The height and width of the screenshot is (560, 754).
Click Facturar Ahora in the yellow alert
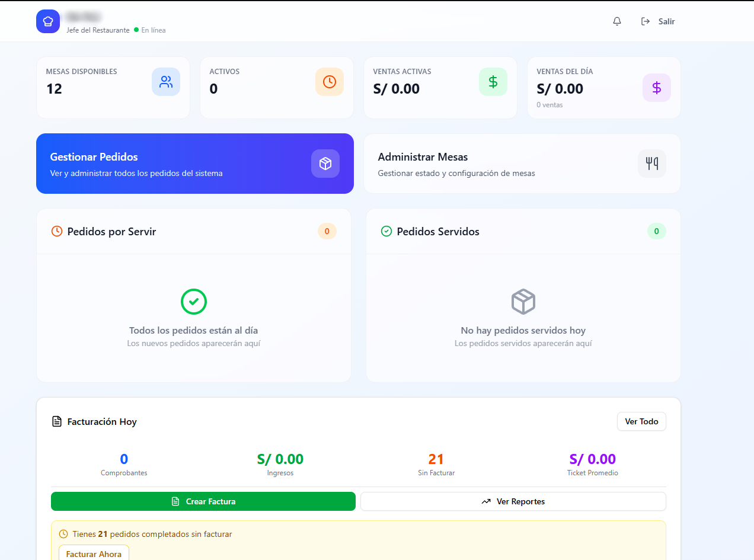pos(94,553)
